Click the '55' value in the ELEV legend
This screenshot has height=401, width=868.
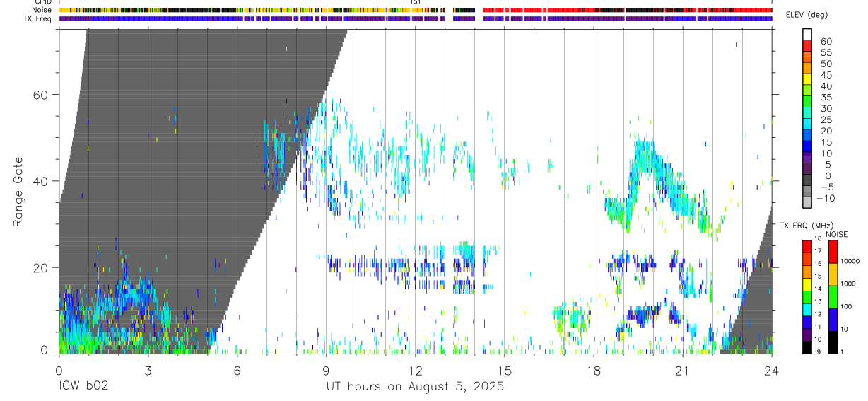(x=826, y=53)
